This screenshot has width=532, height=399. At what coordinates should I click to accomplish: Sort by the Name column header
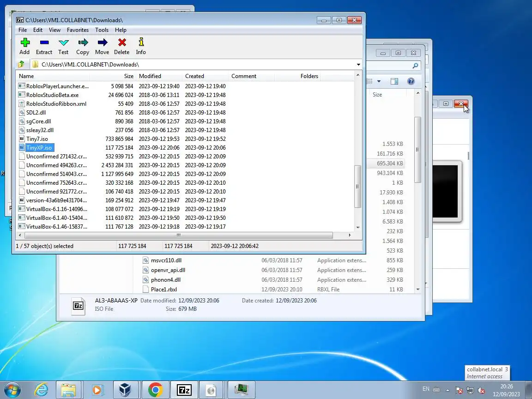53,76
